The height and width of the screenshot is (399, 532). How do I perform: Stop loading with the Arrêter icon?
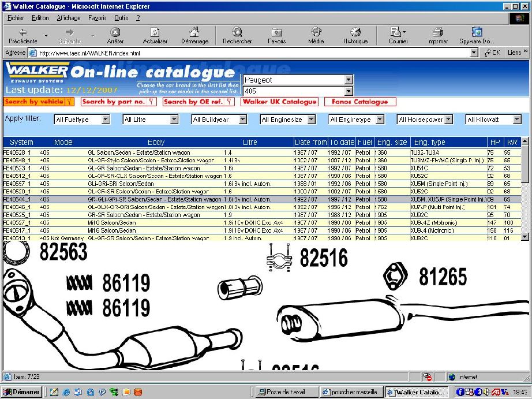(x=115, y=35)
